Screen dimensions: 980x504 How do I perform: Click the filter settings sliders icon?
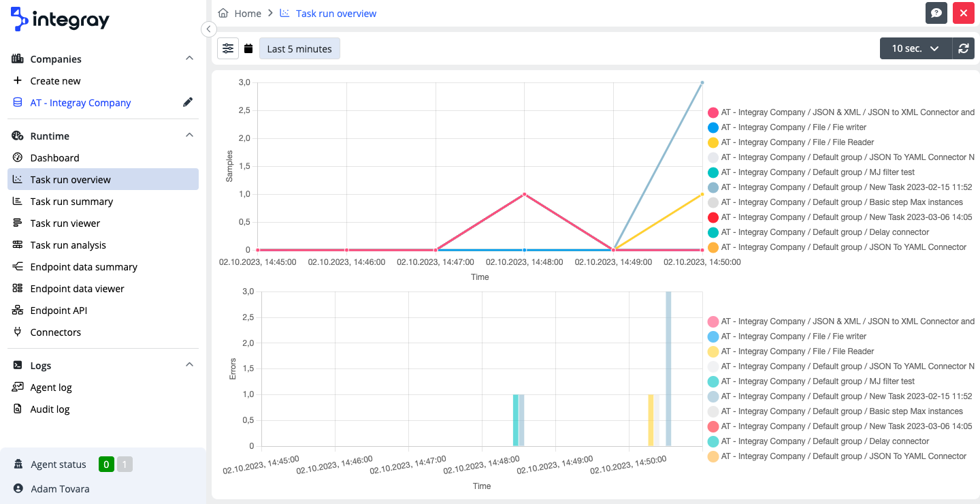[x=228, y=48]
